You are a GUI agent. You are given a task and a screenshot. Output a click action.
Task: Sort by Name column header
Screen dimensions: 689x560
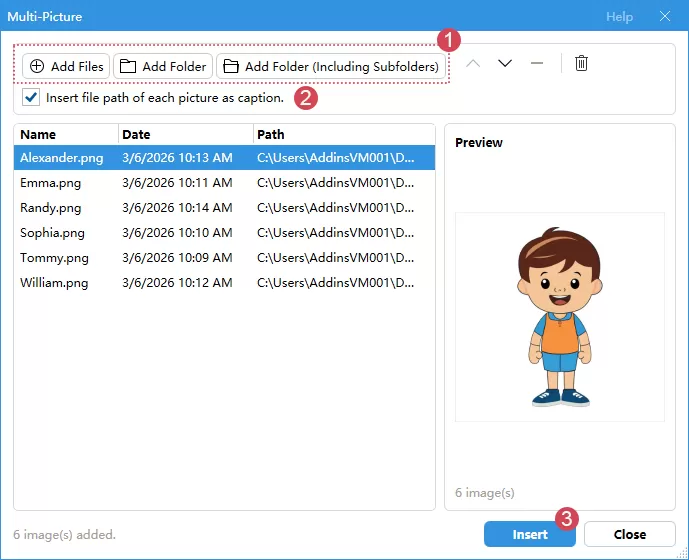[66, 135]
